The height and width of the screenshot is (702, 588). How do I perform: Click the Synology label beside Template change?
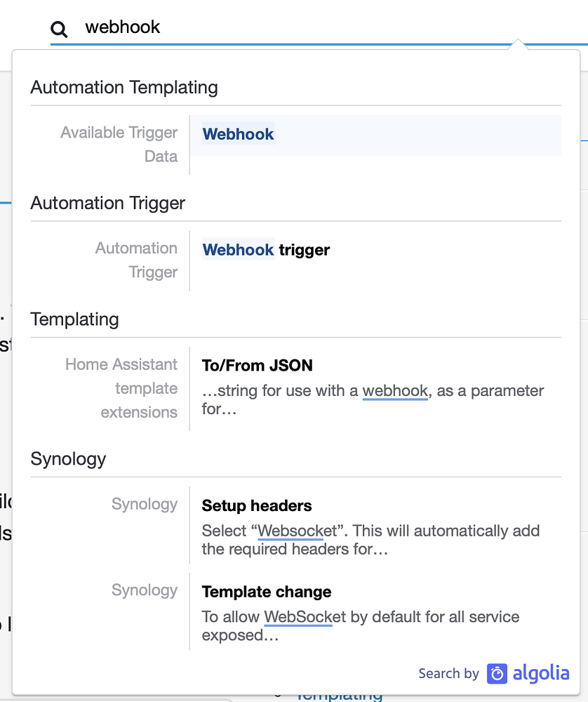[x=145, y=590]
